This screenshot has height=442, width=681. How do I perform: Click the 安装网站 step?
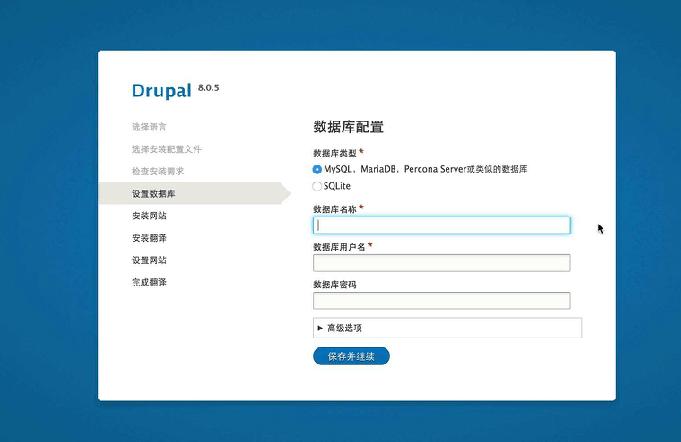tap(149, 216)
